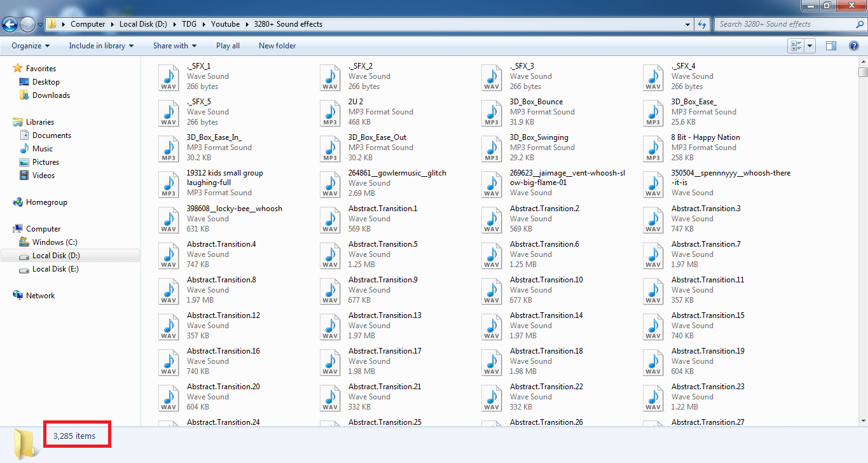The height and width of the screenshot is (463, 868).
Task: Select the Downloads folder in Favorites
Action: click(51, 95)
